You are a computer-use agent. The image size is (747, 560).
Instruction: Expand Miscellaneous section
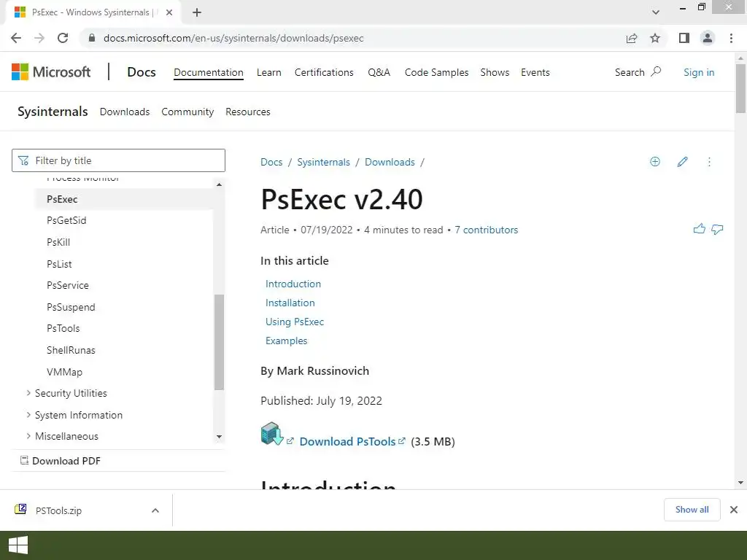click(28, 436)
